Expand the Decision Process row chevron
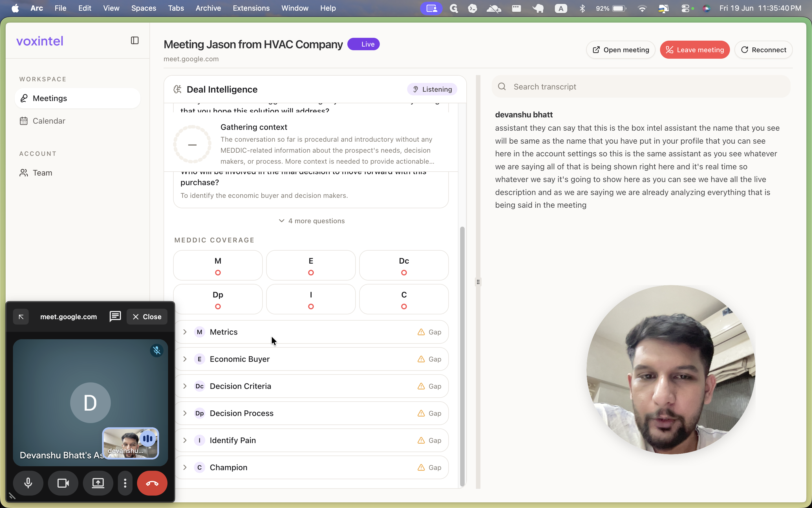 (x=185, y=413)
